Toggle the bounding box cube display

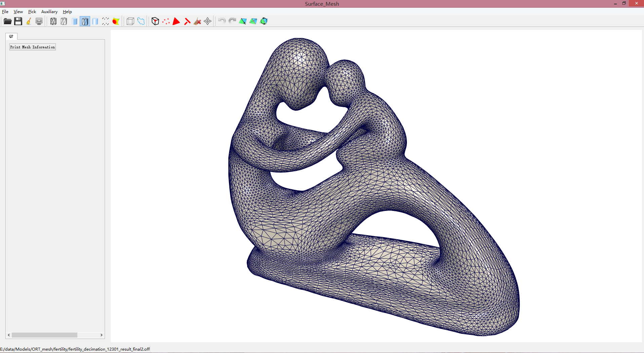coord(130,21)
